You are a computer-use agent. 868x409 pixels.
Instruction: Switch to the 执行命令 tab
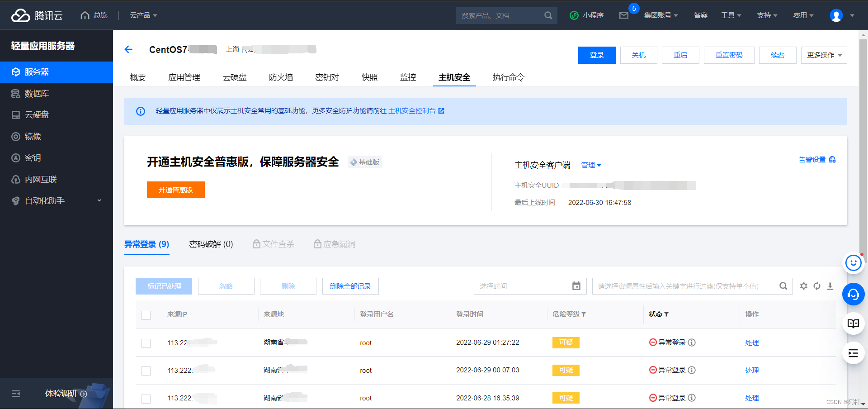[508, 77]
